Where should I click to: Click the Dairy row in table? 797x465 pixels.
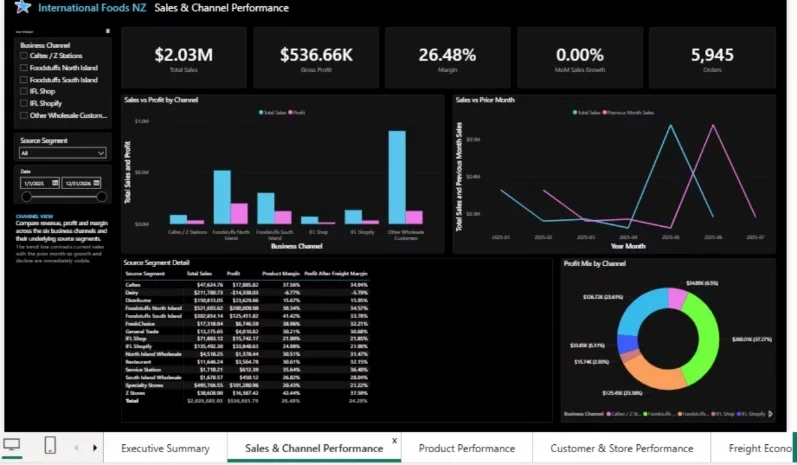(247, 293)
